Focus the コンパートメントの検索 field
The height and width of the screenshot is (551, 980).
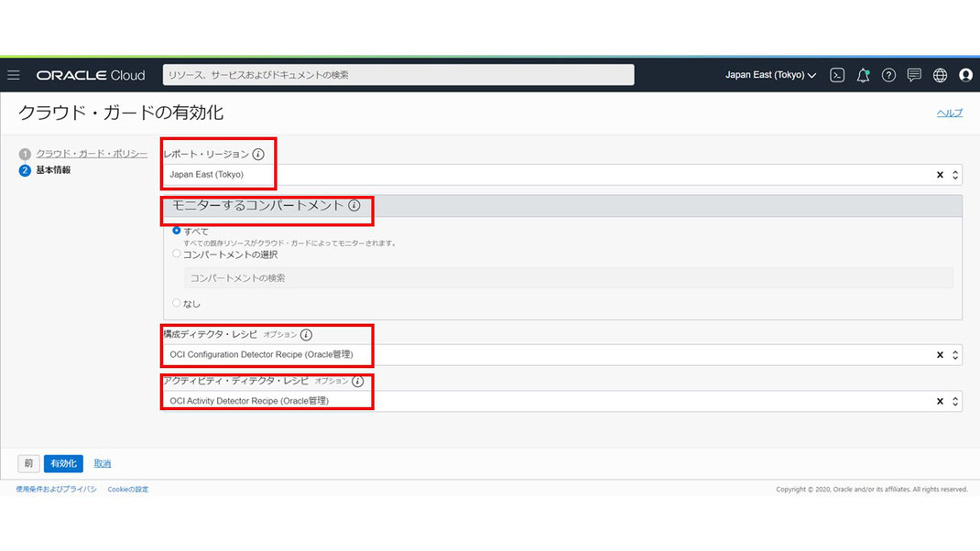[569, 278]
